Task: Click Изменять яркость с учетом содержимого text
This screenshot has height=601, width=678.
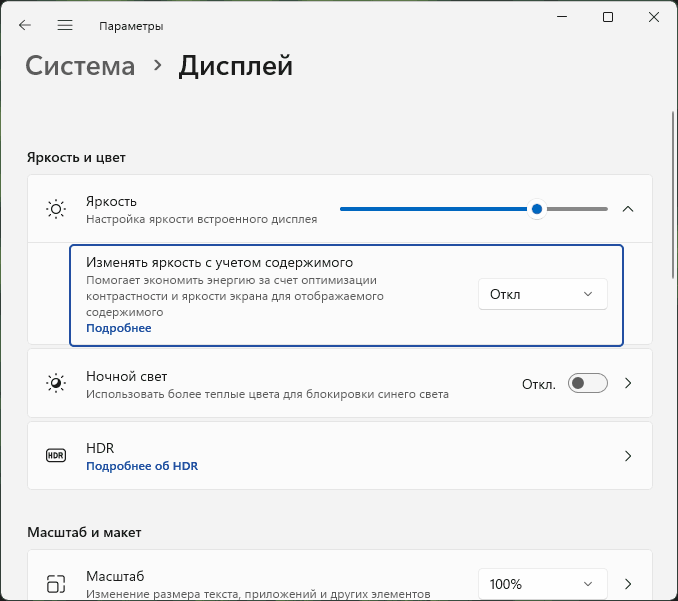Action: tap(219, 262)
